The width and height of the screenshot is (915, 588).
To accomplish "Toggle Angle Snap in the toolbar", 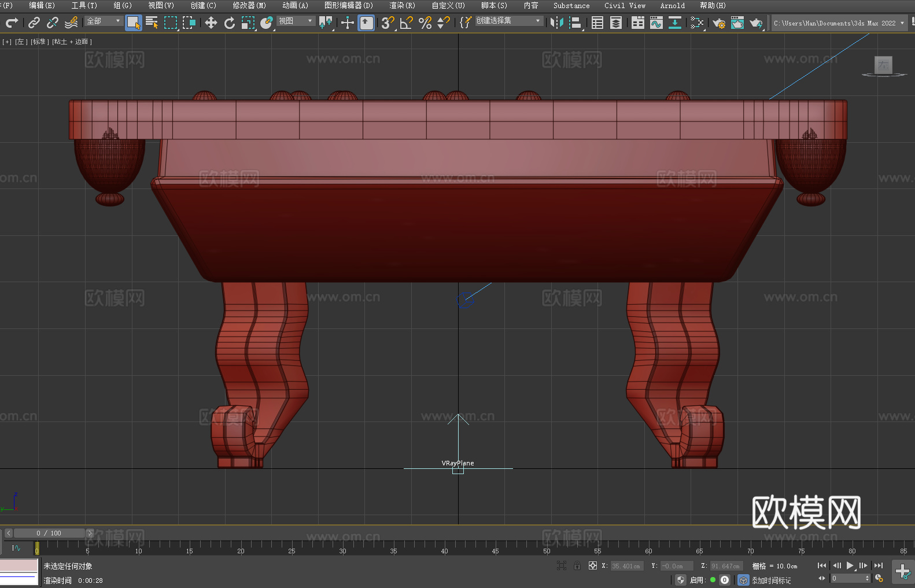I will tap(406, 23).
